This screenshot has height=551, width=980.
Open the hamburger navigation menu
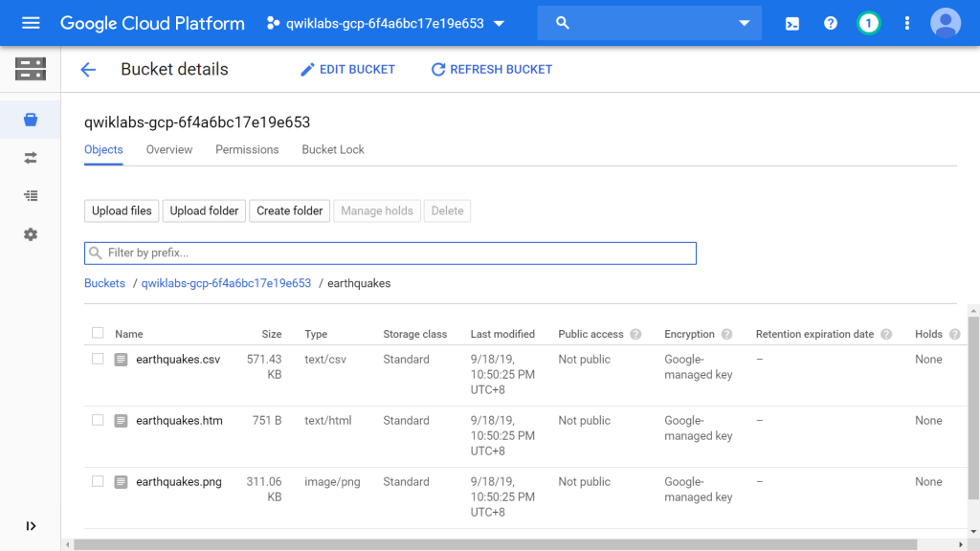[x=31, y=23]
